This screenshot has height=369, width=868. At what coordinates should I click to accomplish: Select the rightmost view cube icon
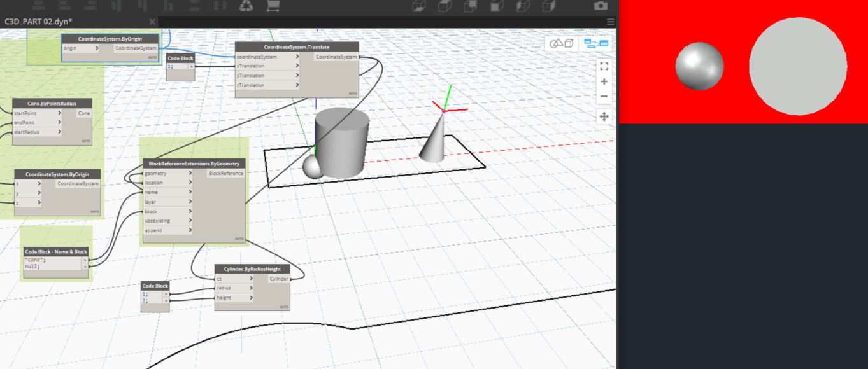coord(548,6)
